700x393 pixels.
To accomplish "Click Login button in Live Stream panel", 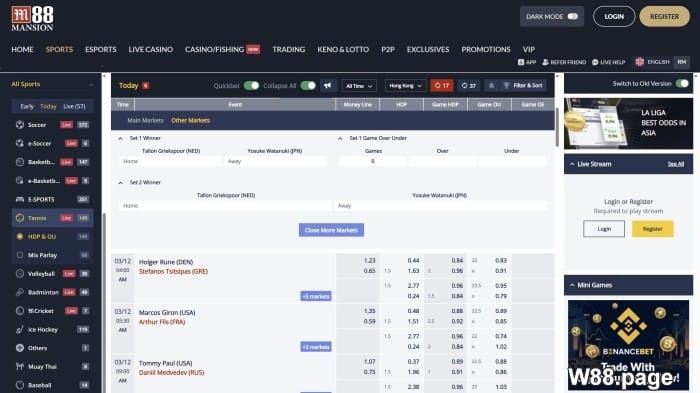I will click(x=604, y=229).
